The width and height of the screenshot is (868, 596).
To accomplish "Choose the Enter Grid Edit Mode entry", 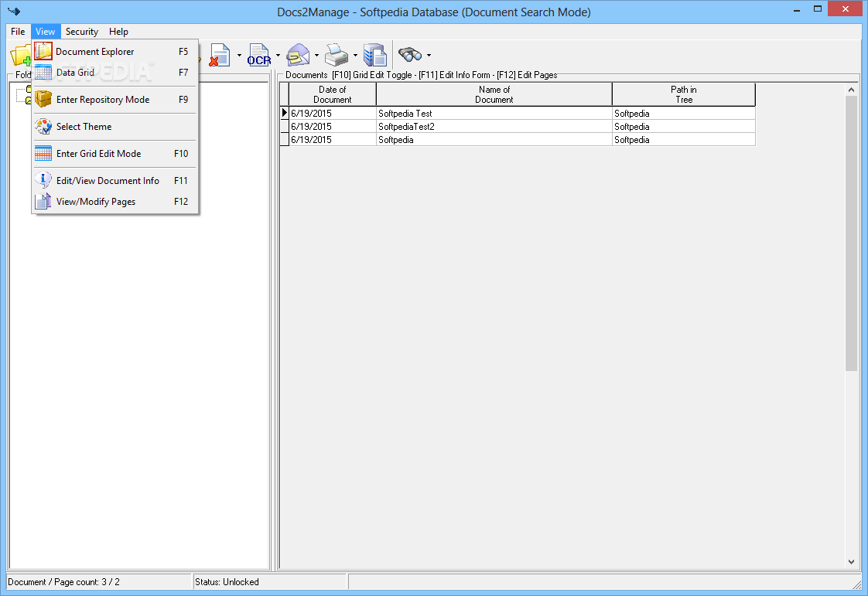I will [x=114, y=154].
